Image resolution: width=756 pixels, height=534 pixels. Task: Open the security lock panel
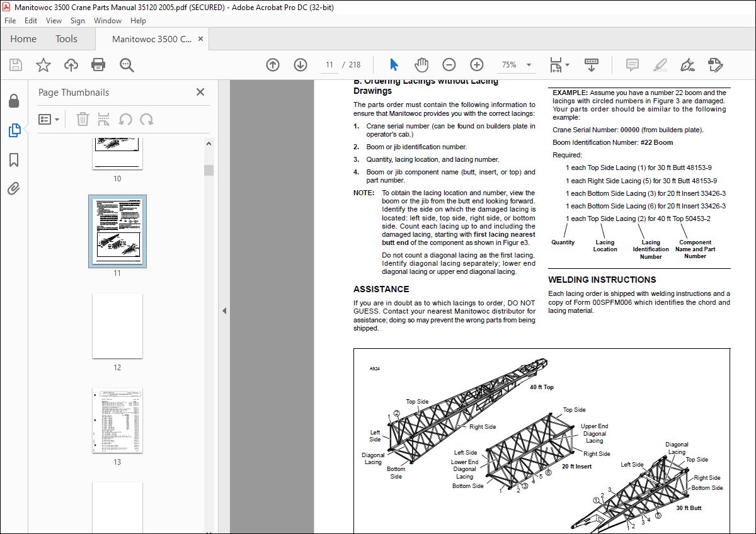coord(14,101)
